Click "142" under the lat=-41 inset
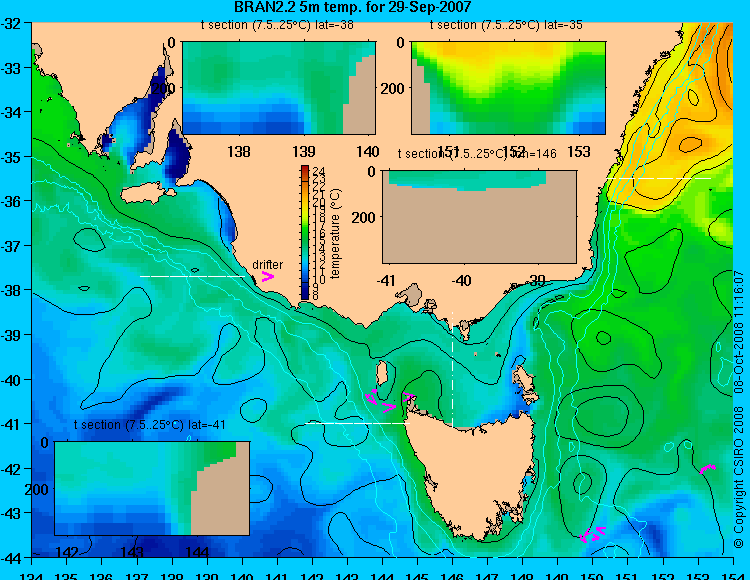750x580 pixels. click(x=67, y=552)
